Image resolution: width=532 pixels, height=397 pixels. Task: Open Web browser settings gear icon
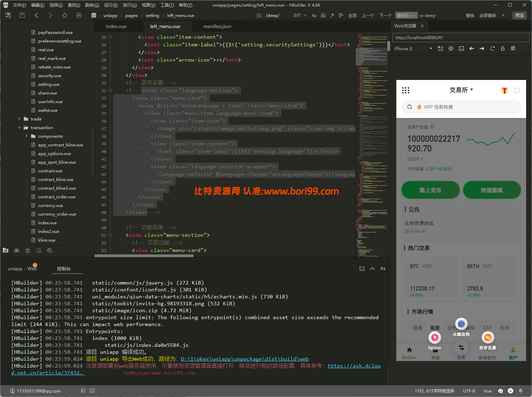pyautogui.click(x=451, y=48)
